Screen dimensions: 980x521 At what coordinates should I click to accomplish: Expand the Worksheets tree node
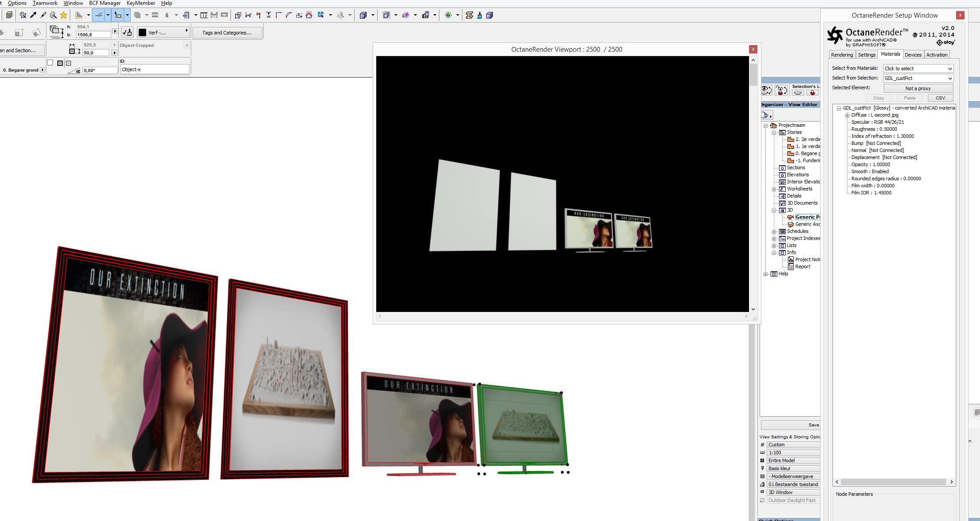click(774, 189)
